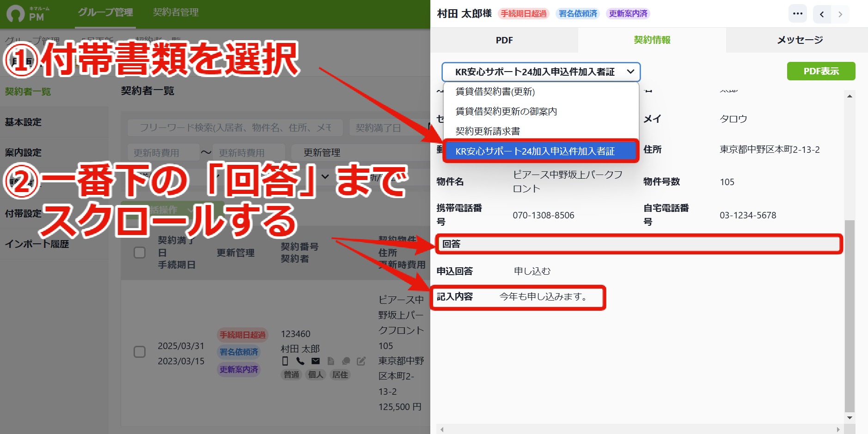Viewport: 868px width, 434px height.
Task: Focus the フリーワード検索 search field
Action: [x=235, y=127]
